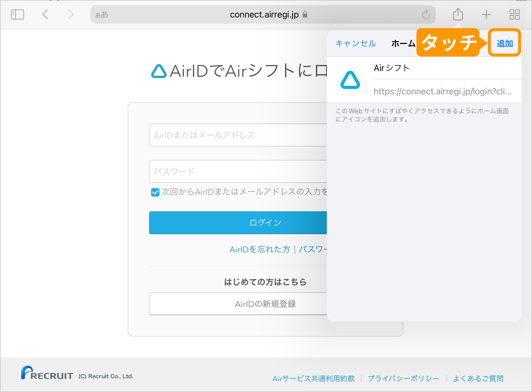Screen dimensions: 532x392
Task: Tap 追加 to add to home screen
Action: (504, 43)
